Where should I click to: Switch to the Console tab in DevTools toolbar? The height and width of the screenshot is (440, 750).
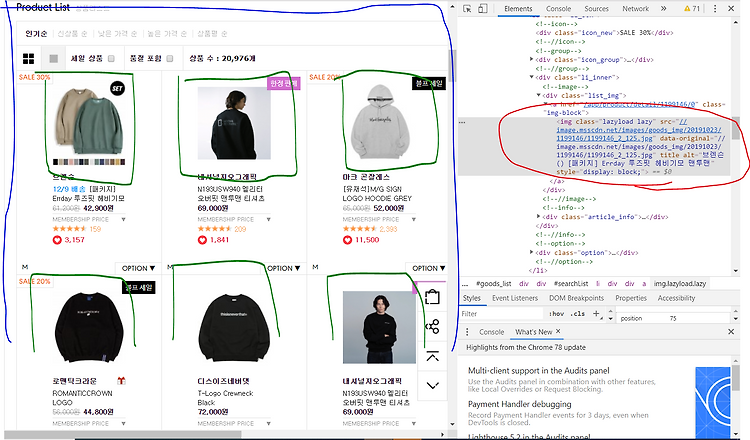pyautogui.click(x=558, y=9)
